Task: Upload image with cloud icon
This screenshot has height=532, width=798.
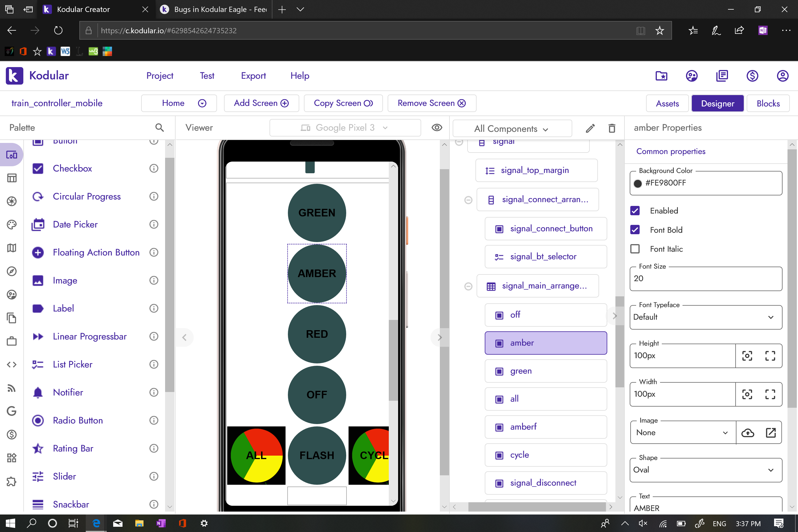Action: coord(748,433)
